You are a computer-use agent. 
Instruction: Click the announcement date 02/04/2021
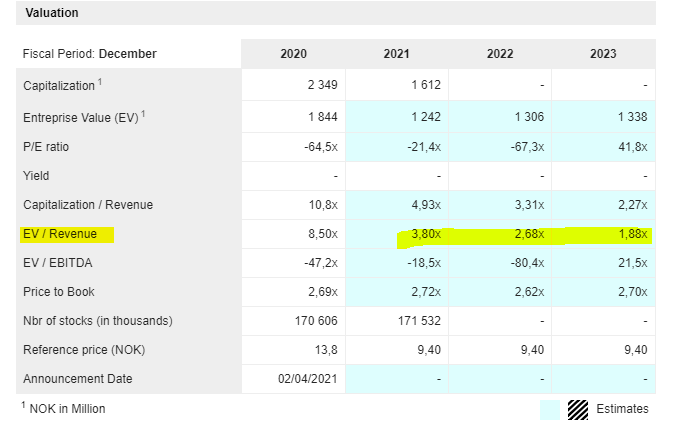pos(308,379)
